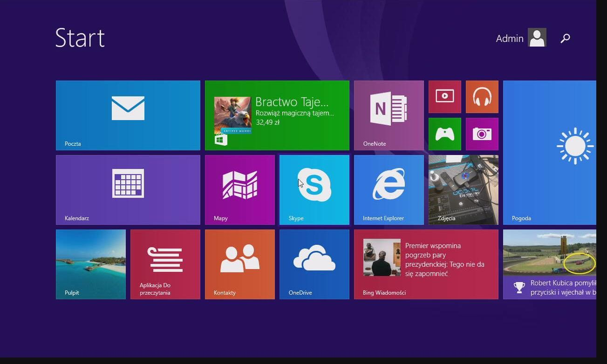Open the Aplikacja Do przeczytania tile

pos(165,264)
